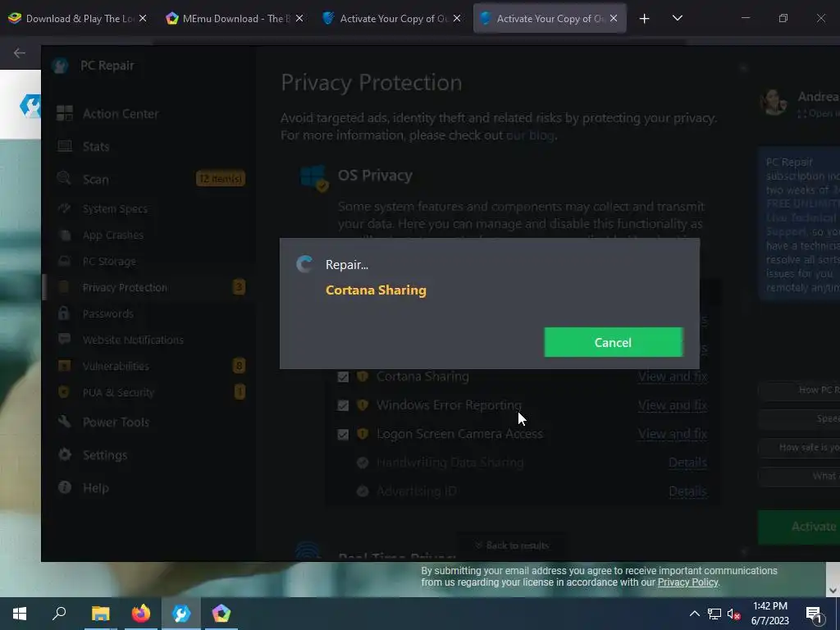Click the green Activate button

(799, 527)
